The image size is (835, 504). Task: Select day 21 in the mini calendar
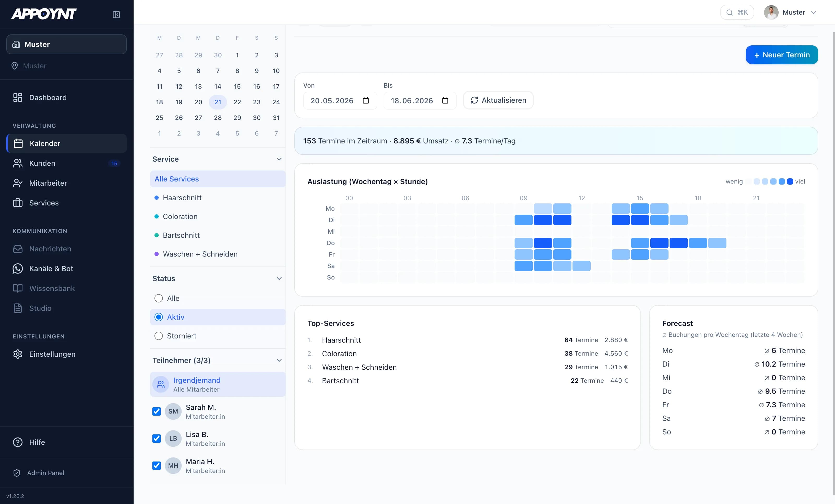218,102
